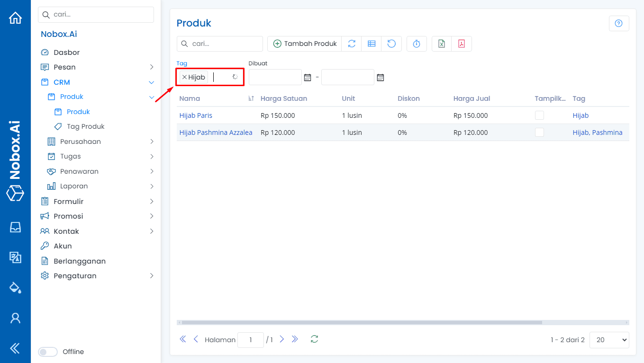Viewport: 644px width, 363px height.
Task: Check the Tampilkan box for Hijab Pashmina Azzalea
Action: point(539,133)
